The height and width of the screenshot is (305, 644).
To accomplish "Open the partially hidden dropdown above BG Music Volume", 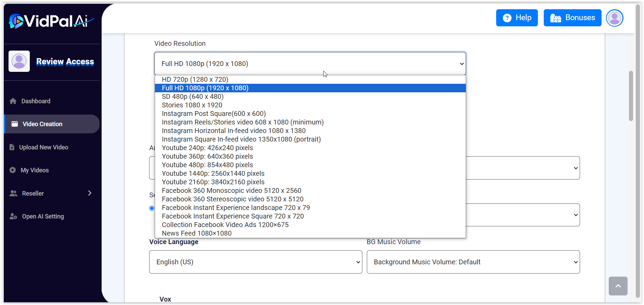I will (523, 215).
